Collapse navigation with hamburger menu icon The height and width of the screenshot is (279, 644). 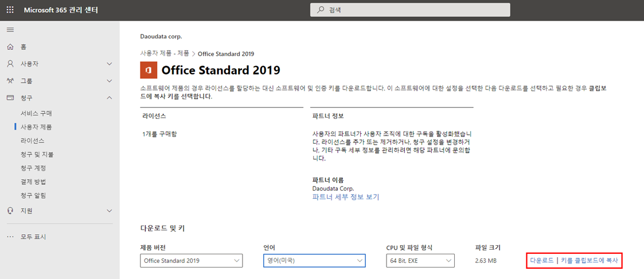[x=10, y=30]
